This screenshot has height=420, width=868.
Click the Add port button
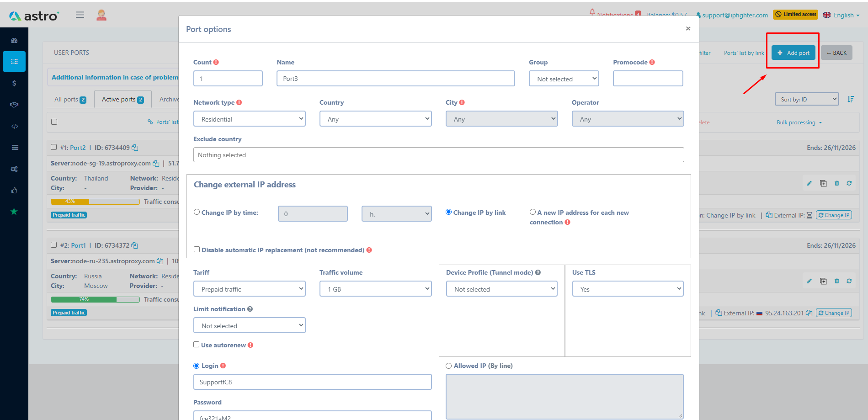click(793, 53)
